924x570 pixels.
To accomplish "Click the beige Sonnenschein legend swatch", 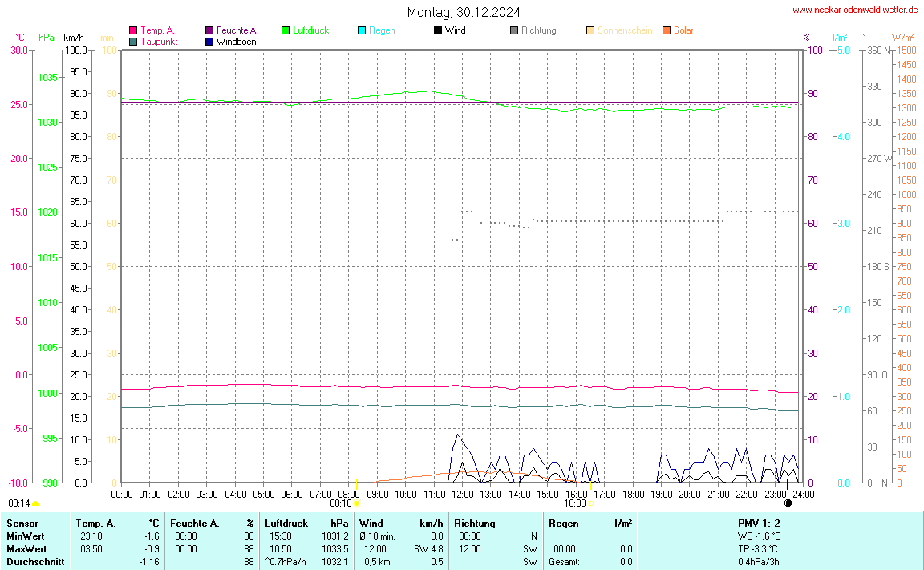I will 590,30.
